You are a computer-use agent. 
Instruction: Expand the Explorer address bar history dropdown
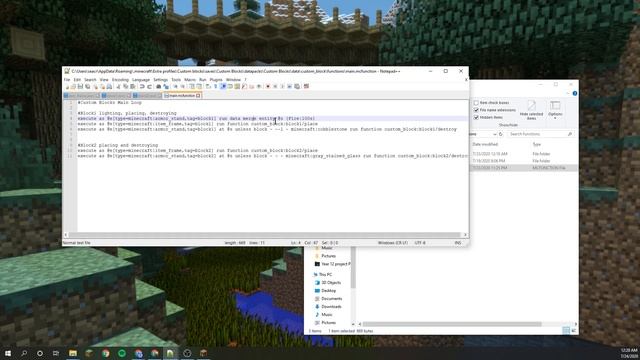[495, 134]
